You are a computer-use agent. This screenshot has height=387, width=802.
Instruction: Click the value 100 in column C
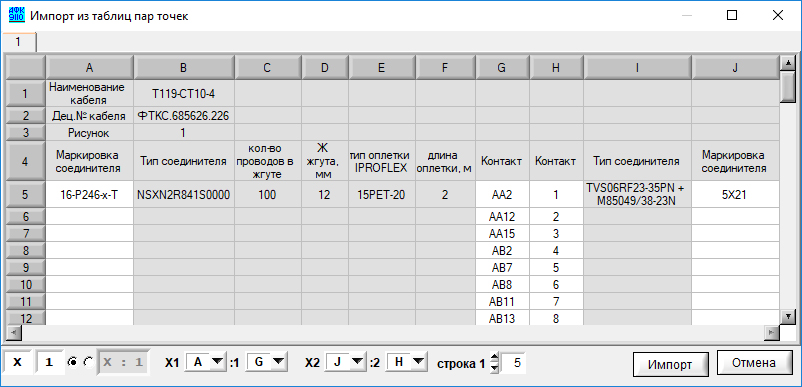point(268,194)
